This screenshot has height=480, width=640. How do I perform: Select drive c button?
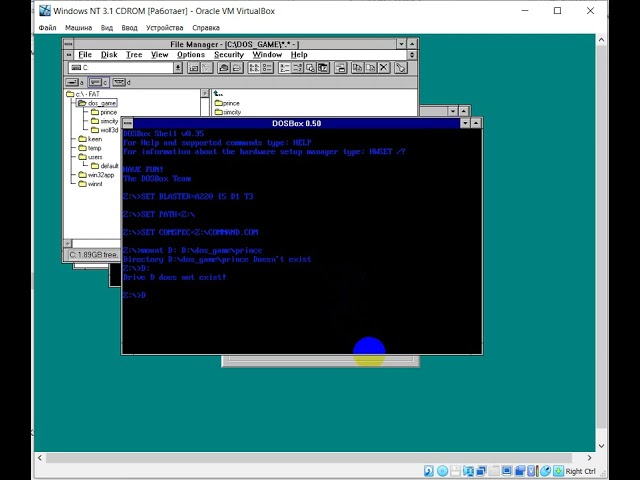98,82
